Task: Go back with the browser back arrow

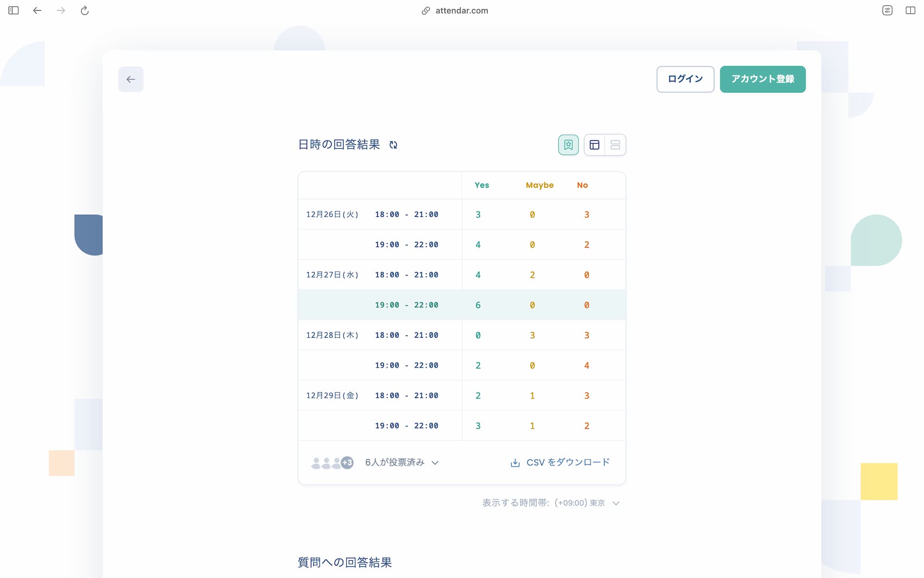Action: pos(37,11)
